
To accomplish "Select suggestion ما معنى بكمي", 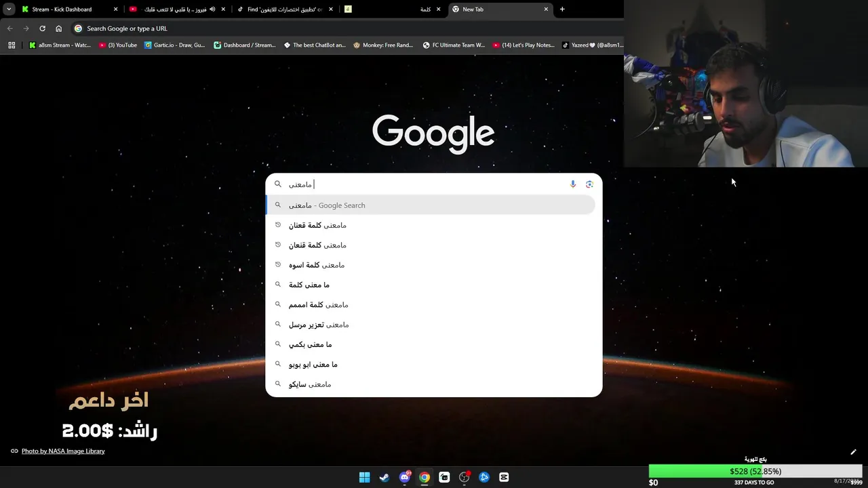I will pyautogui.click(x=431, y=344).
